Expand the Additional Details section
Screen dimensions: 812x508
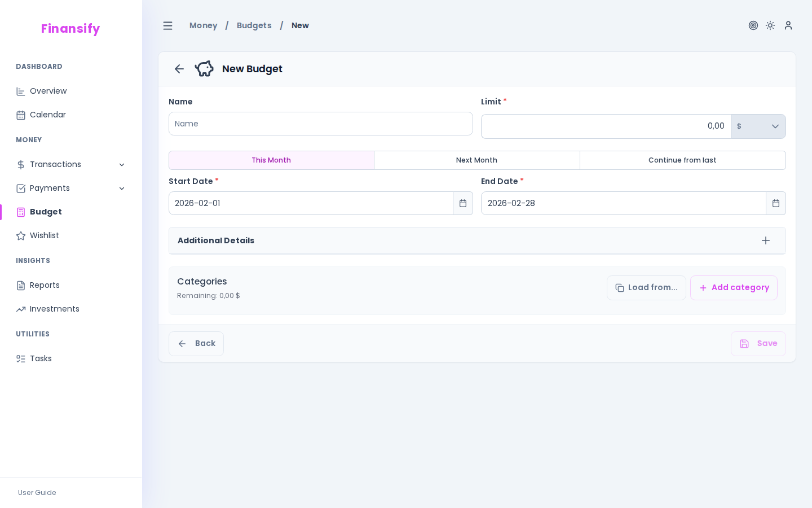click(x=766, y=240)
